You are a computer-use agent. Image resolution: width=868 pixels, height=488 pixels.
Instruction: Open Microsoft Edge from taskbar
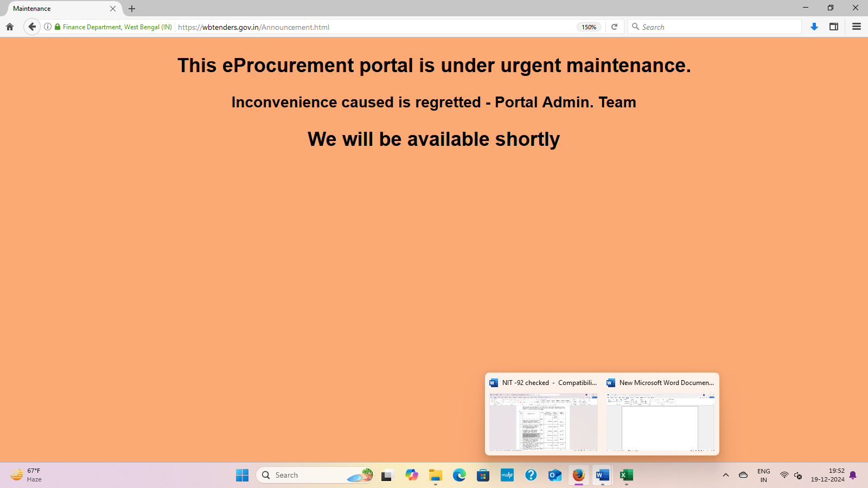pyautogui.click(x=459, y=476)
